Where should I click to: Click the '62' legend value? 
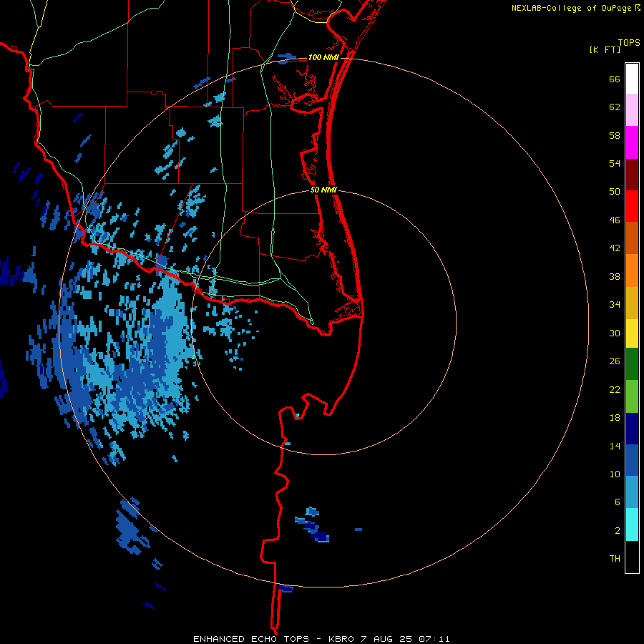pos(615,107)
